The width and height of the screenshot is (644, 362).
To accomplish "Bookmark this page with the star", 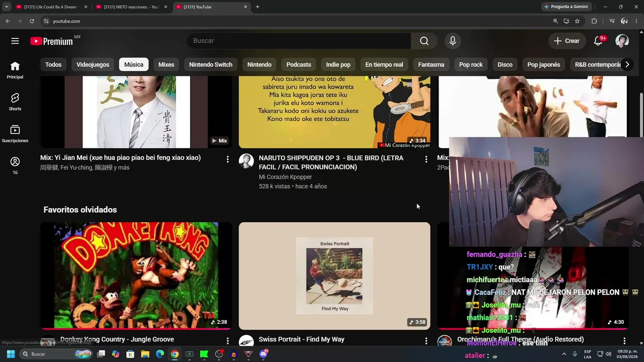I will click(x=577, y=21).
